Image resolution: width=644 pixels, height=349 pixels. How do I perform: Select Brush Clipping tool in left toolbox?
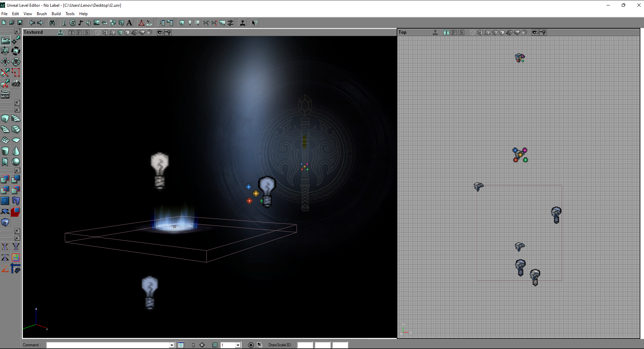[5, 73]
